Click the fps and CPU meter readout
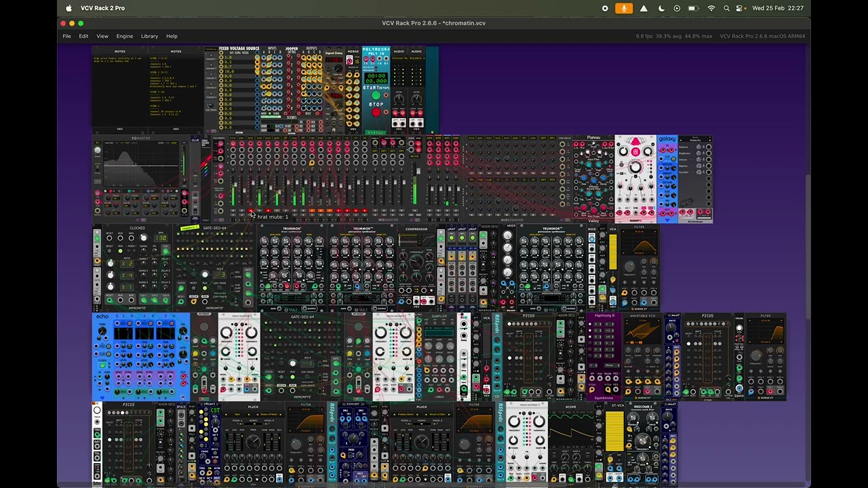 [x=674, y=36]
